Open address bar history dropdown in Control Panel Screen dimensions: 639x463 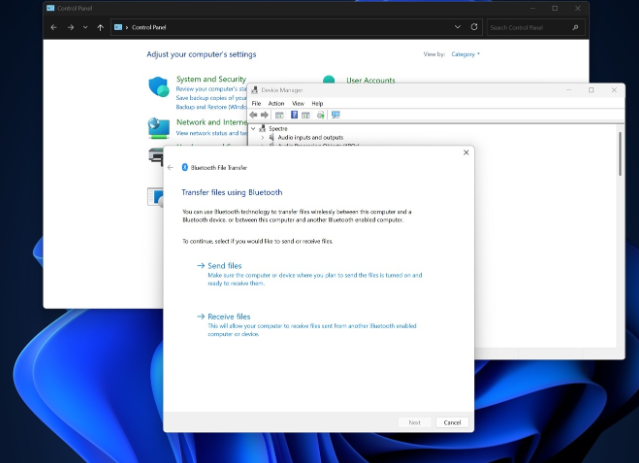458,27
